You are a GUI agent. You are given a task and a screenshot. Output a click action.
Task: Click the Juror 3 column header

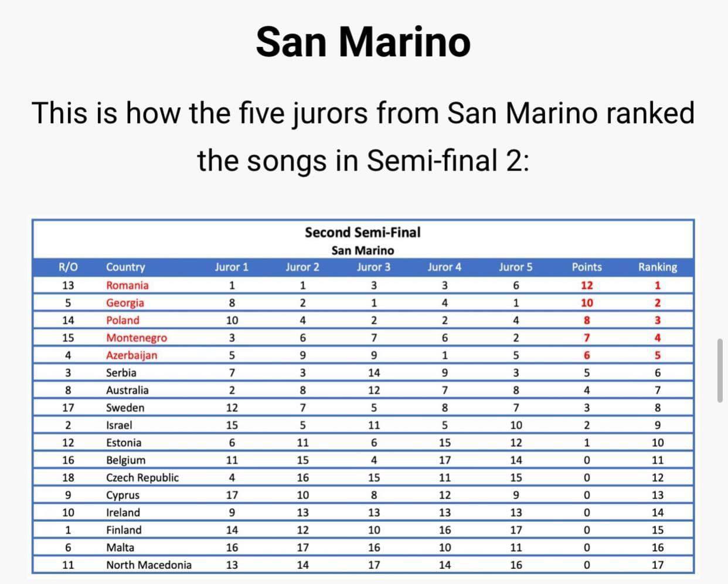[373, 267]
